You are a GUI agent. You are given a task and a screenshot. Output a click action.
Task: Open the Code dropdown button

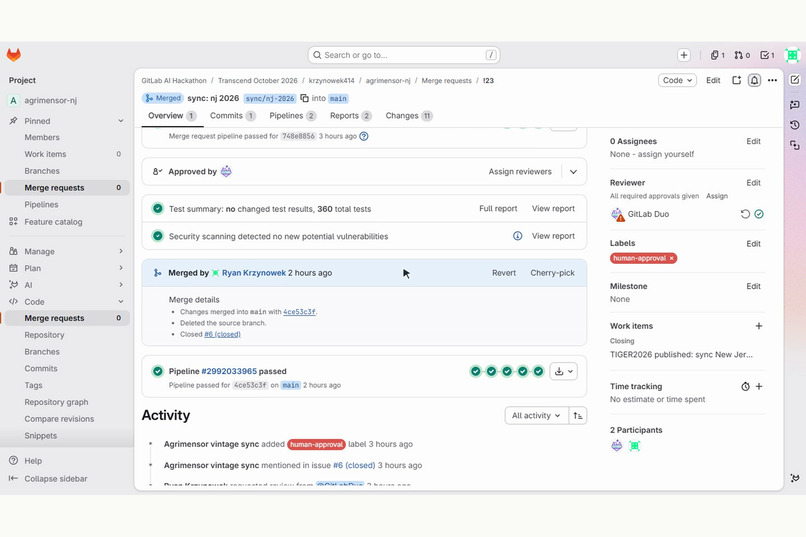tap(677, 81)
